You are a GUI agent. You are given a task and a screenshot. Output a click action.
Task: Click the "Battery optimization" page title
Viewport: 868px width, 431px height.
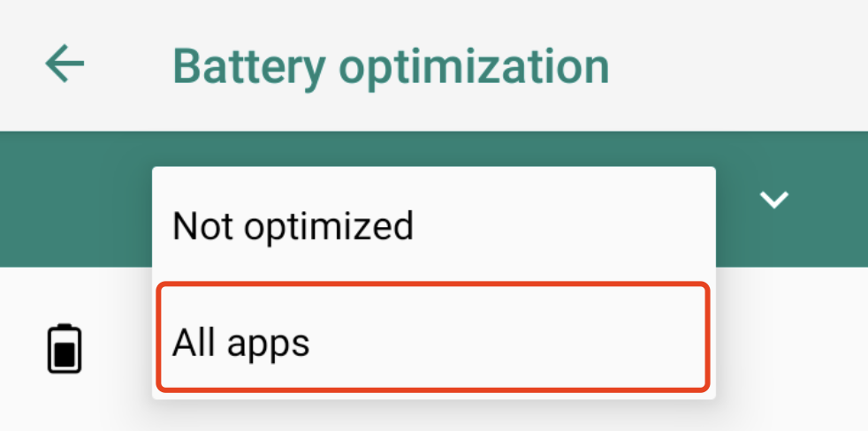(391, 65)
